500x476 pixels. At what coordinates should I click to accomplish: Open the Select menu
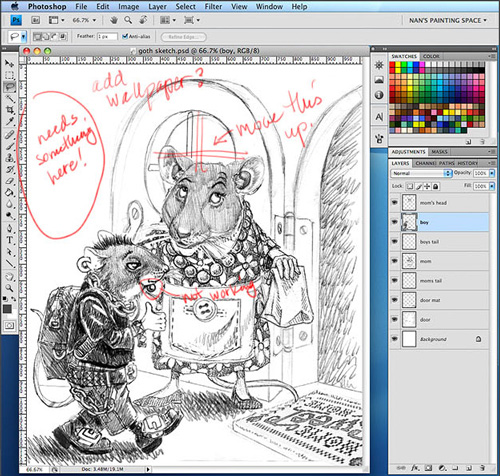point(185,6)
